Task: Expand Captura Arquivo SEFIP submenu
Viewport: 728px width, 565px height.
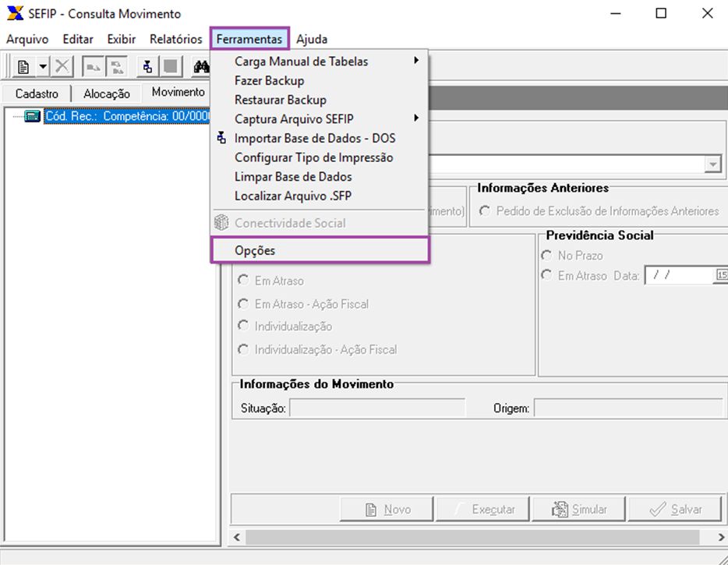Action: (x=320, y=119)
